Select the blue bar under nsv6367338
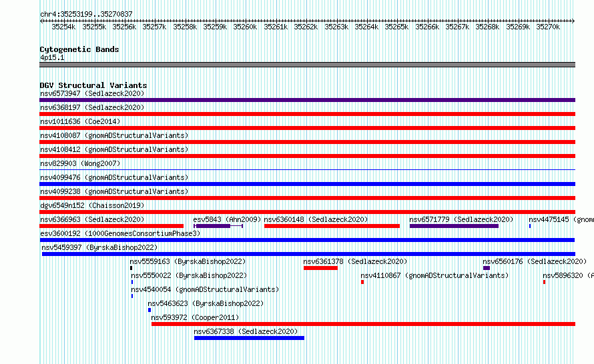This screenshot has height=364, width=594. (x=249, y=338)
